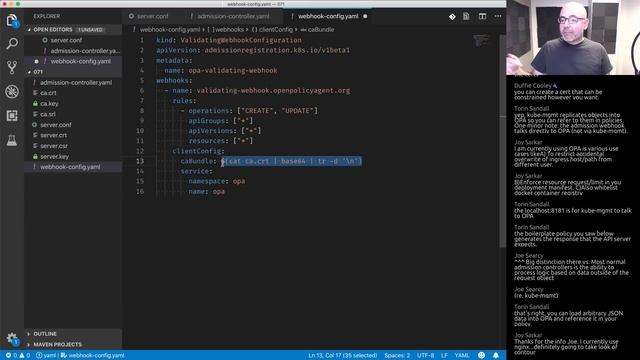Open ca.crt file in explorer

[x=48, y=93]
